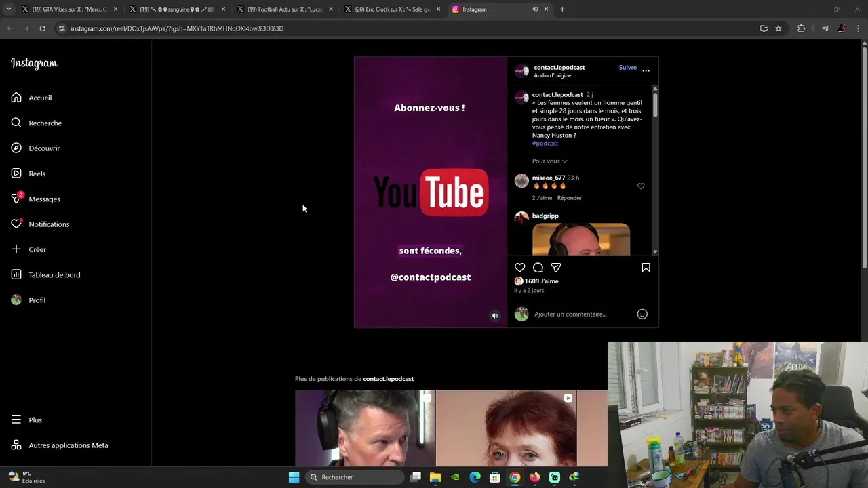This screenshot has width=868, height=488.
Task: Open the man-with-headphones reel thumbnail
Action: [x=365, y=428]
